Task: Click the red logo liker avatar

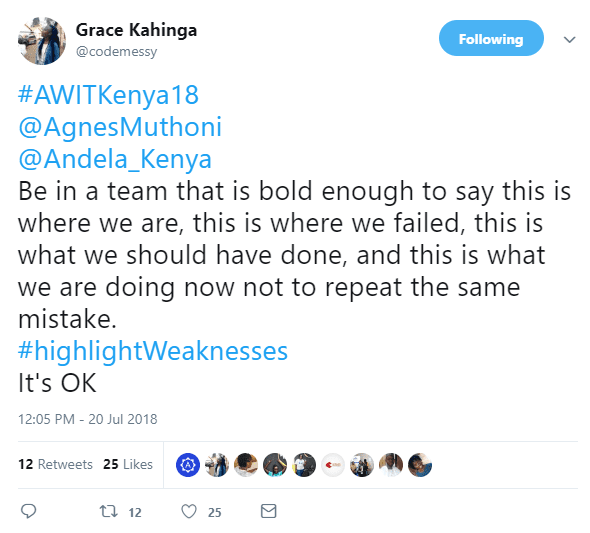Action: 333,465
